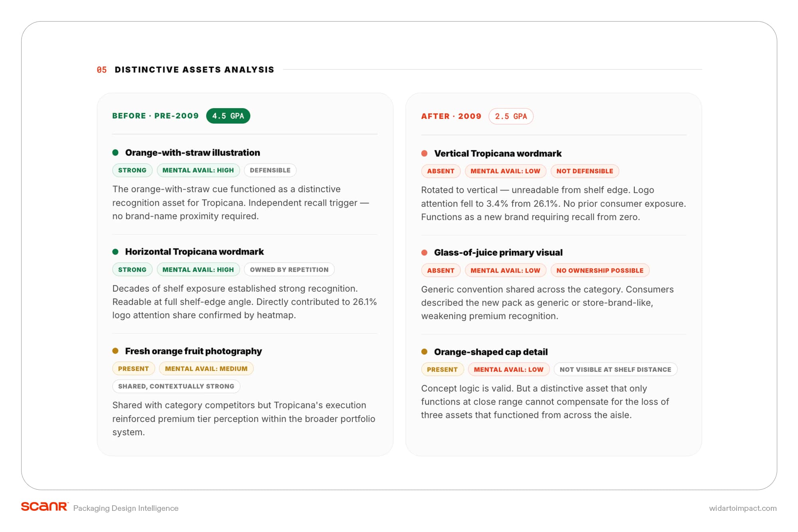Click the green dot beside Orange-with-straw illustration
The width and height of the screenshot is (798, 532).
click(x=115, y=152)
